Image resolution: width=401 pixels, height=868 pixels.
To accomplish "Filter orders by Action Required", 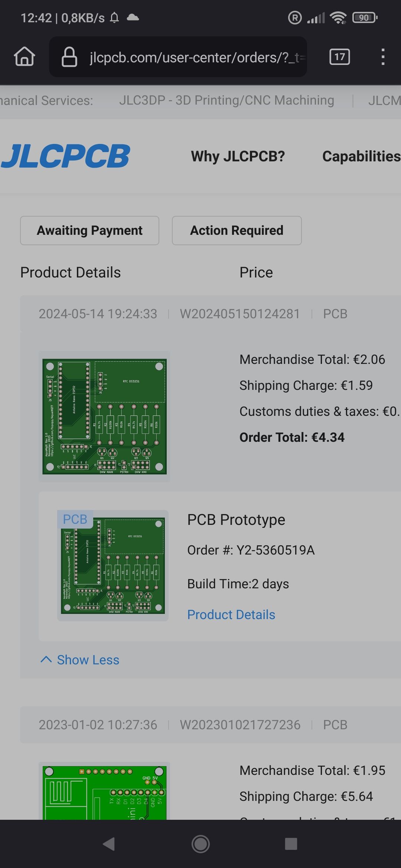I will coord(237,230).
